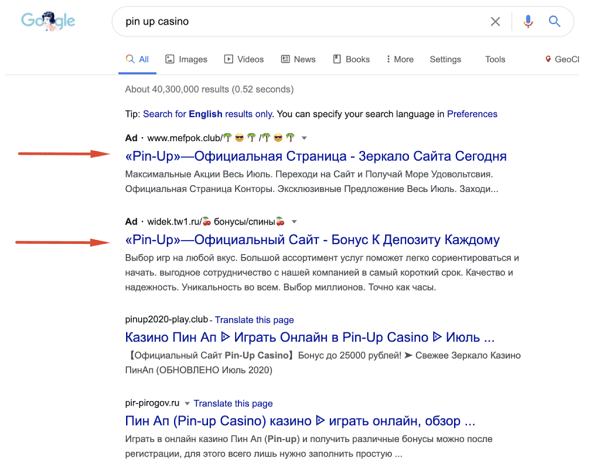Expand dropdown arrow next to pir-pirogov.ru
The image size is (600, 470).
click(187, 403)
